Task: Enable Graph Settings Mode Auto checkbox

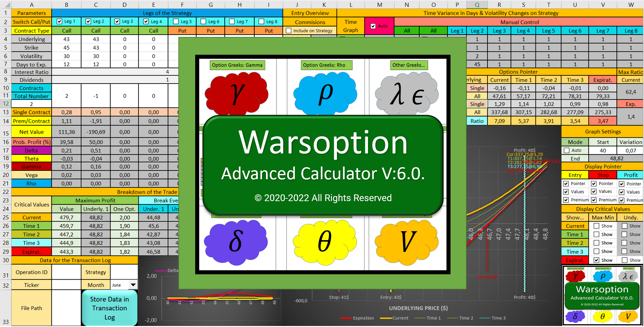Action: (567, 150)
